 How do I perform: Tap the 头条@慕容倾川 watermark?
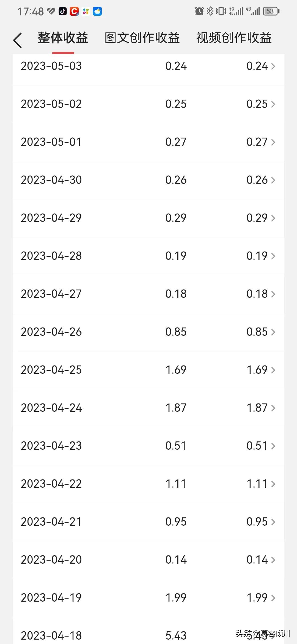pos(263,634)
